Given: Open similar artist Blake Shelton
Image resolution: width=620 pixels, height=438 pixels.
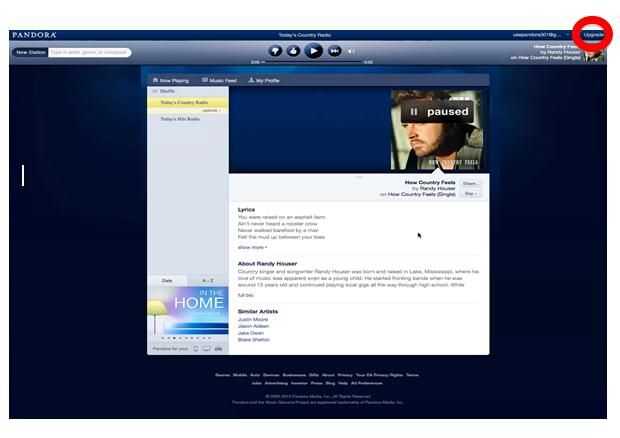Looking at the screenshot, I should tap(253, 340).
